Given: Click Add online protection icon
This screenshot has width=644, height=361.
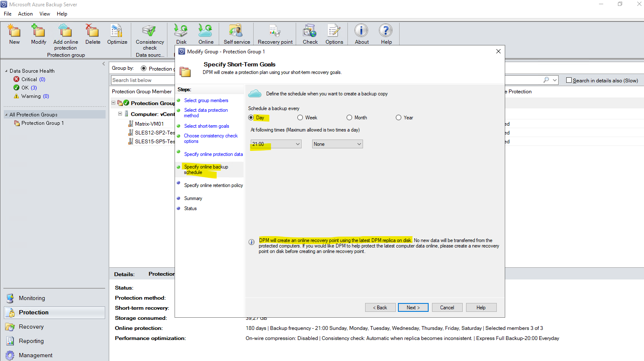Looking at the screenshot, I should [x=65, y=31].
